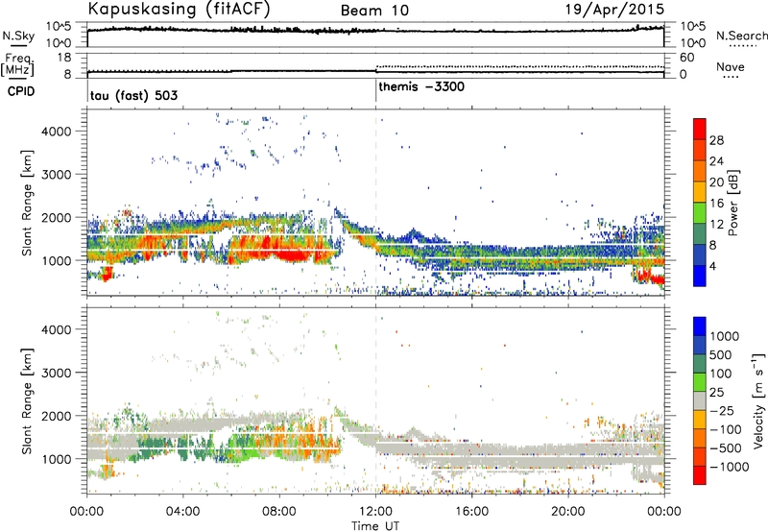Click the 'Freq. [MHz]' axis label
768x532 pixels.
coord(17,65)
